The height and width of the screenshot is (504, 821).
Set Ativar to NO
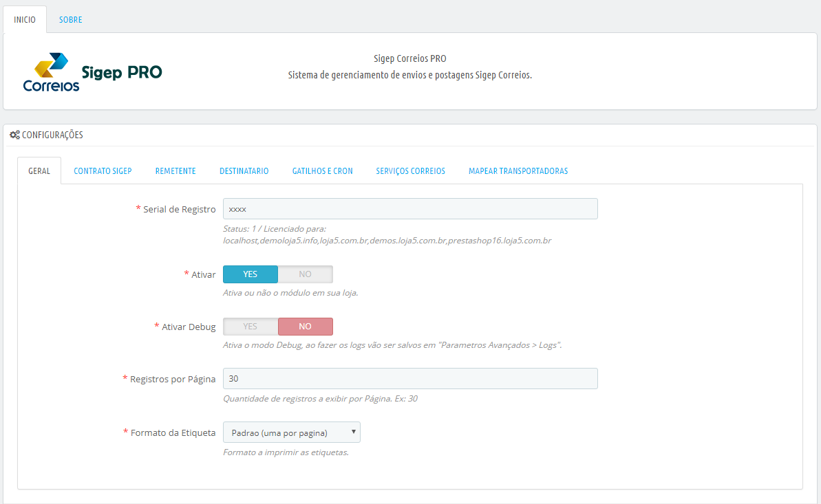pos(305,274)
